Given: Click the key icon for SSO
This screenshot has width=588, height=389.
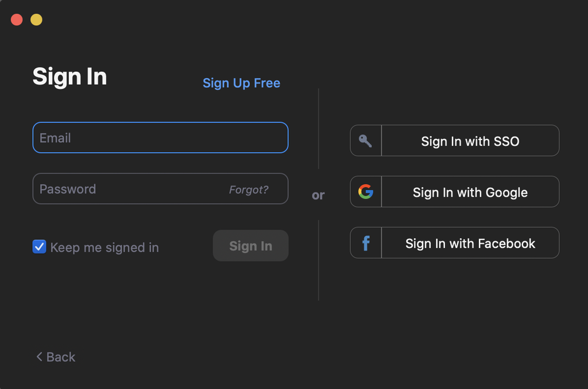Looking at the screenshot, I should [365, 141].
